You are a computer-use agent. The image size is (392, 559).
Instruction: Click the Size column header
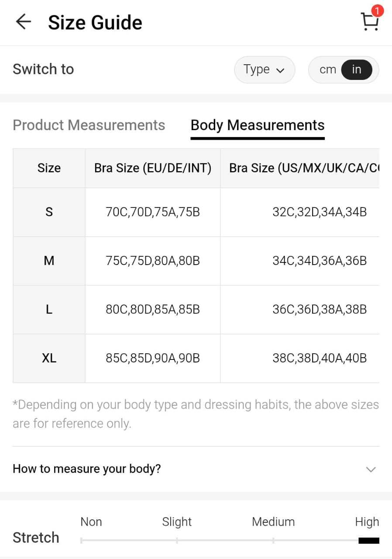point(49,168)
